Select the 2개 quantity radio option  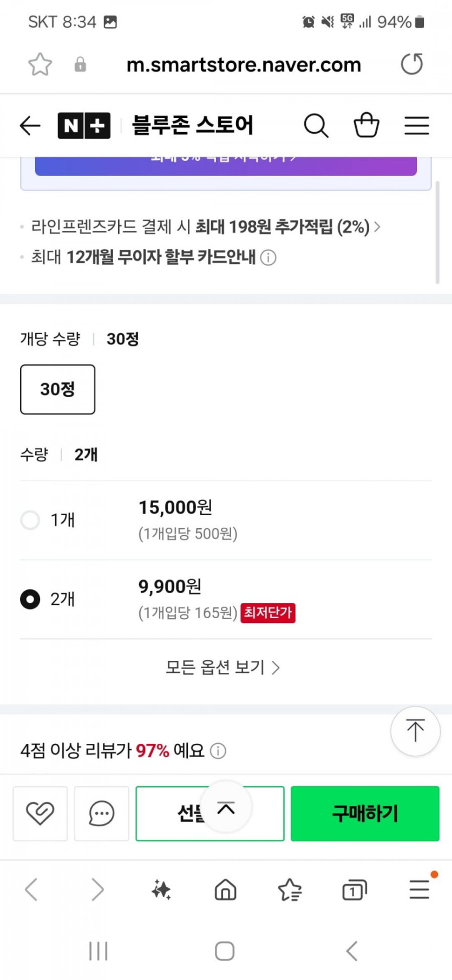(x=30, y=599)
